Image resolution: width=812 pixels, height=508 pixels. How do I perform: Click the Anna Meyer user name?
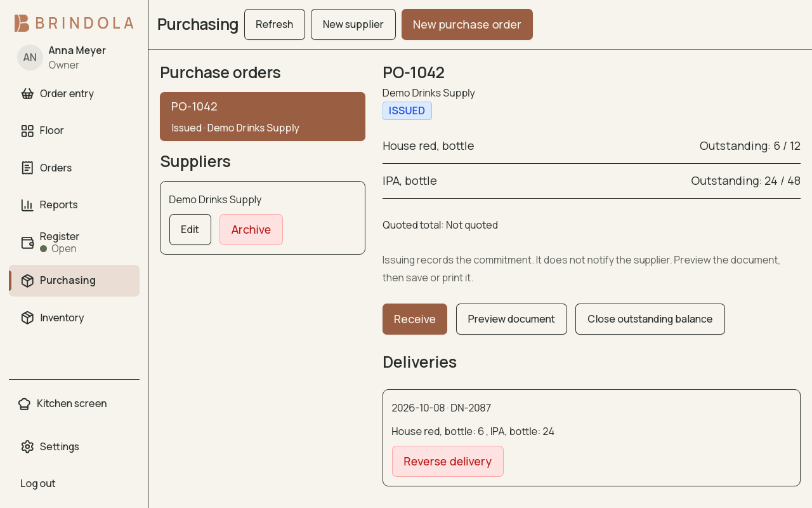pos(77,50)
